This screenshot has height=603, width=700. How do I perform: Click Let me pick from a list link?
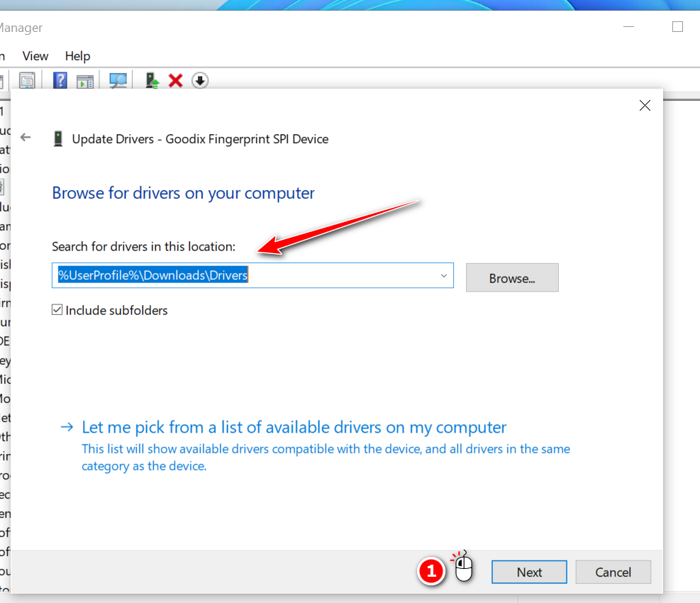294,428
